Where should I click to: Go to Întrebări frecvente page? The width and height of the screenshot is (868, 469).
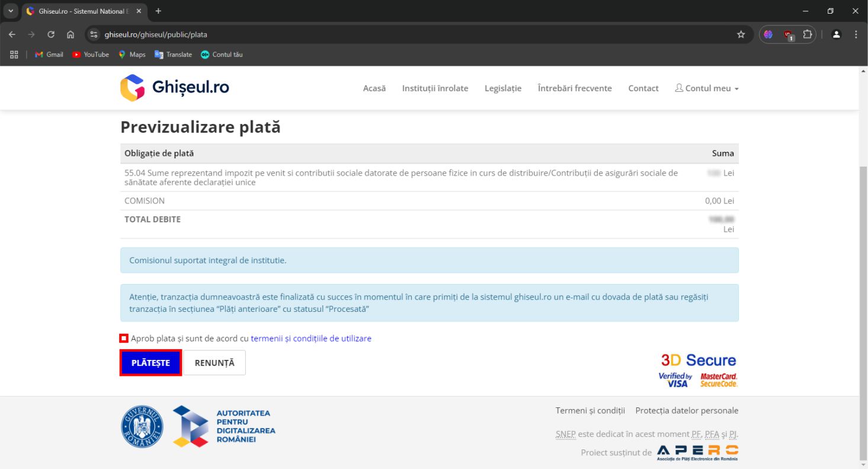point(574,88)
